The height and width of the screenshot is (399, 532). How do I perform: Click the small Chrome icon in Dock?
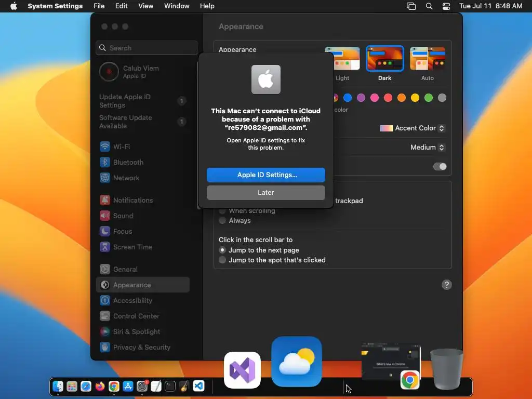[x=114, y=386]
